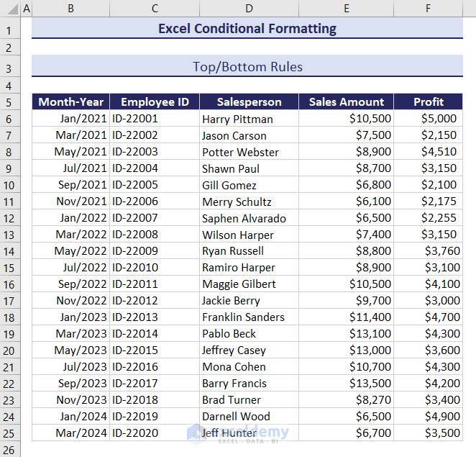Select the cell containing Harry Pittman
476x457 pixels.
(249, 119)
